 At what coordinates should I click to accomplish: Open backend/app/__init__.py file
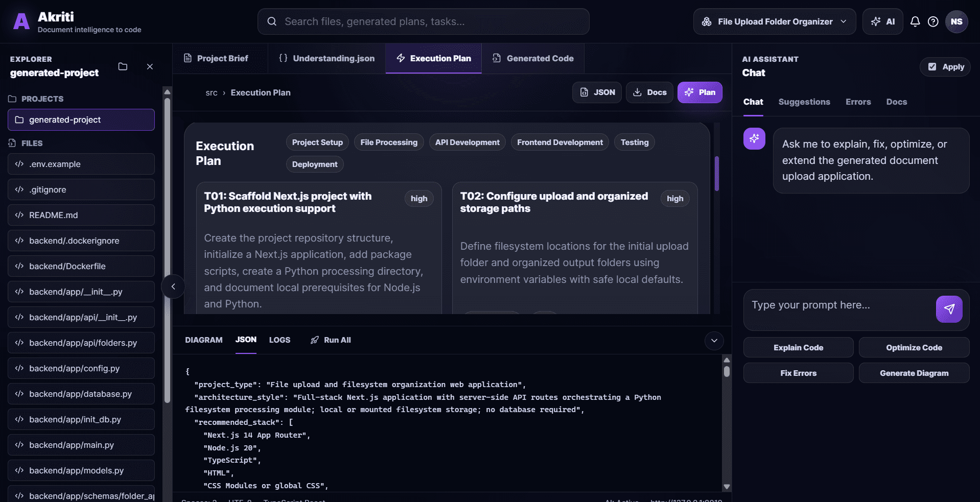[x=81, y=292]
